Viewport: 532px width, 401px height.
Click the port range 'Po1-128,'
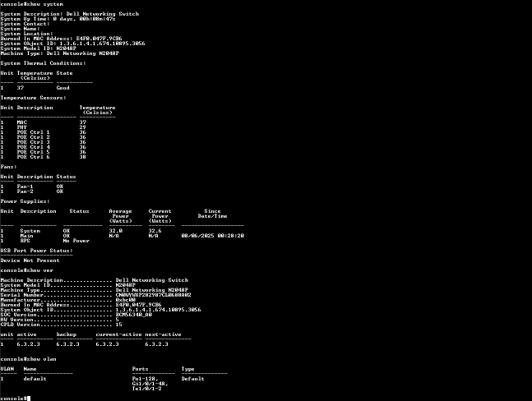pos(146,379)
